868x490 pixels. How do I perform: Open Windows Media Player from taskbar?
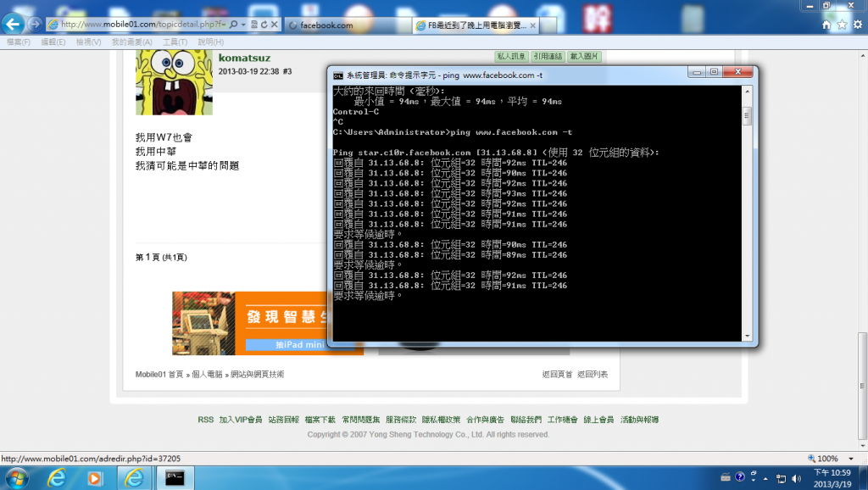[x=95, y=477]
